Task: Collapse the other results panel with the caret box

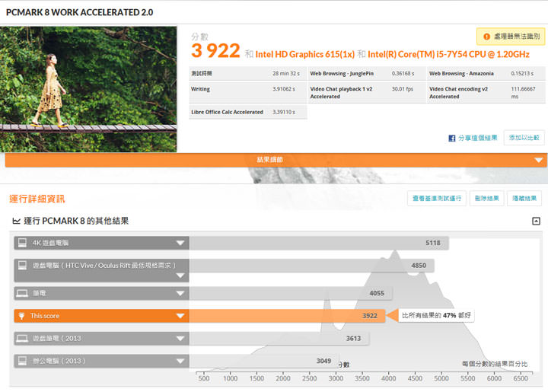Action: click(536, 221)
